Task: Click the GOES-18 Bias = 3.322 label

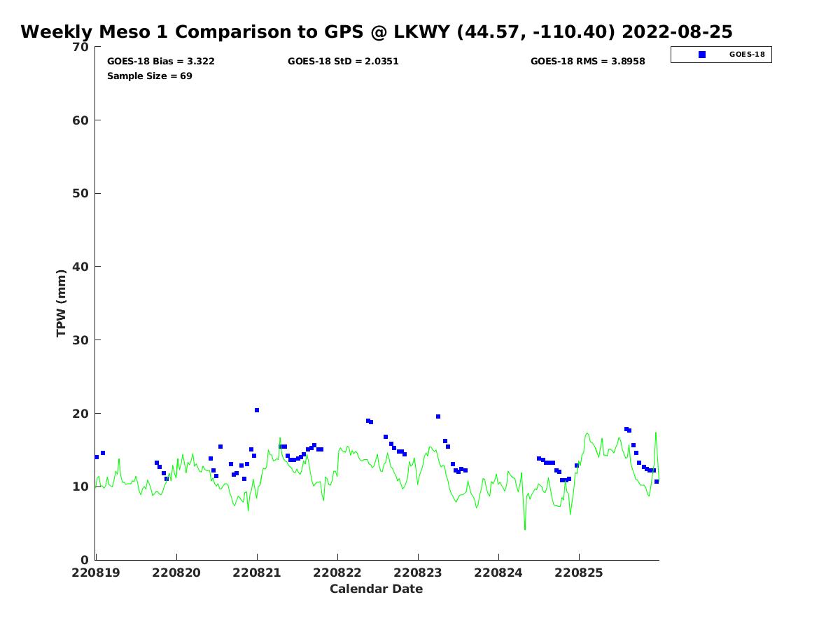Action: pos(161,62)
